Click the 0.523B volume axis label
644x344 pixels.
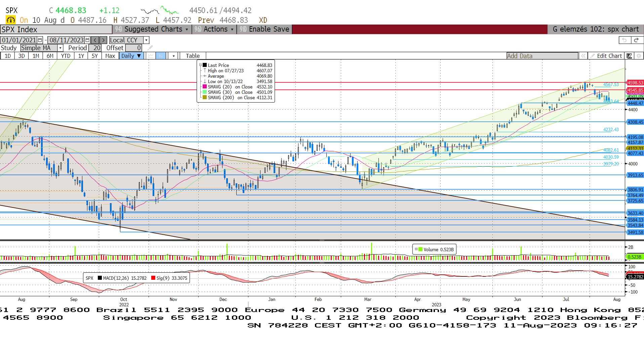(x=634, y=257)
